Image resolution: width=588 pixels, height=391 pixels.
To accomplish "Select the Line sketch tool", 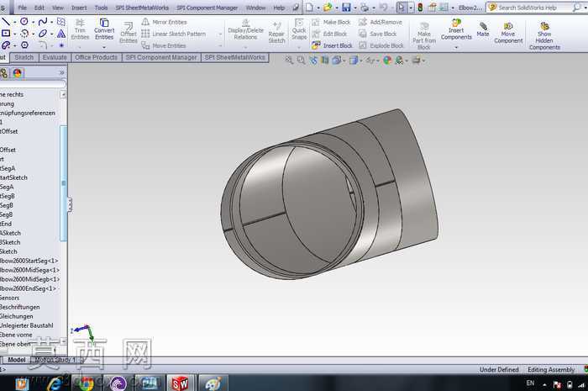I will click(5, 22).
